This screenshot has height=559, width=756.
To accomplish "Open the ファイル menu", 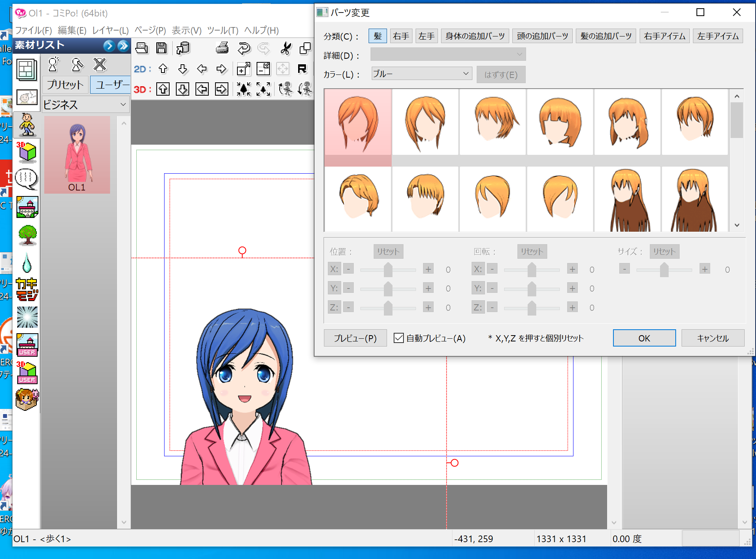I will pyautogui.click(x=33, y=30).
